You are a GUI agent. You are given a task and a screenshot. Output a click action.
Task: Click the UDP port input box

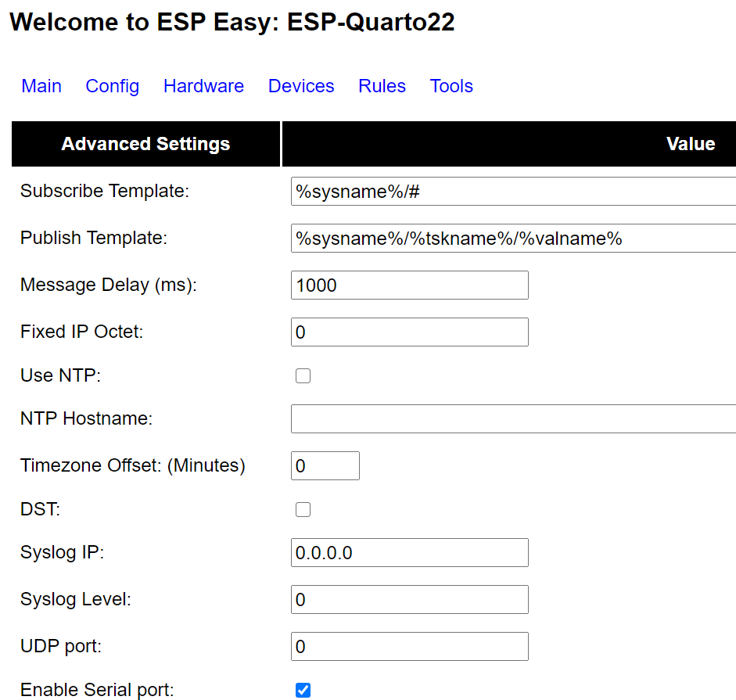point(409,646)
